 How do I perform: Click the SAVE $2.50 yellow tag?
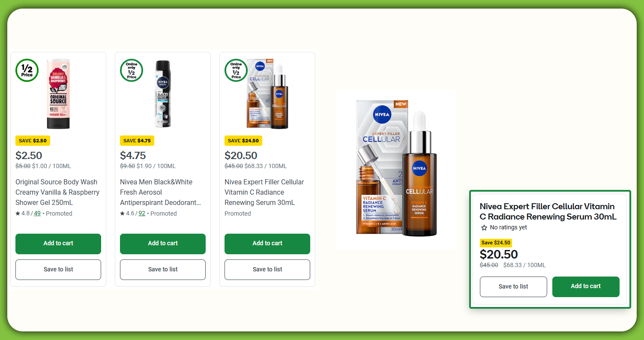pos(33,141)
